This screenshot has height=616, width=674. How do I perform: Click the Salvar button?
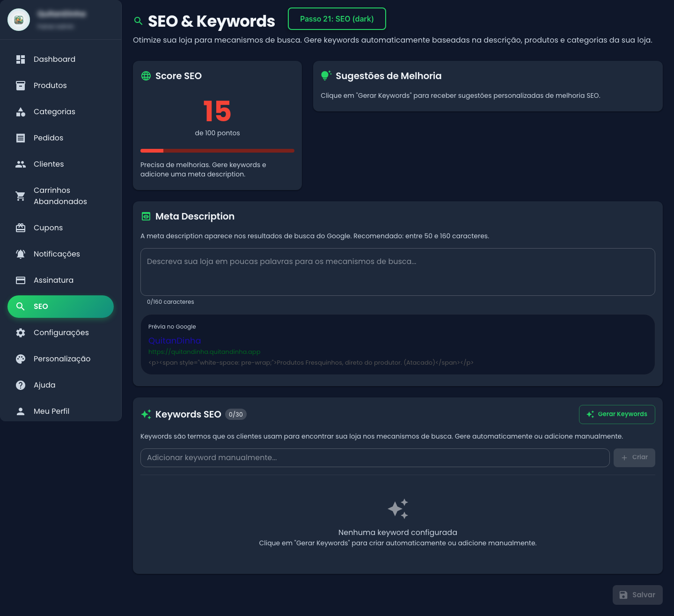(x=637, y=595)
